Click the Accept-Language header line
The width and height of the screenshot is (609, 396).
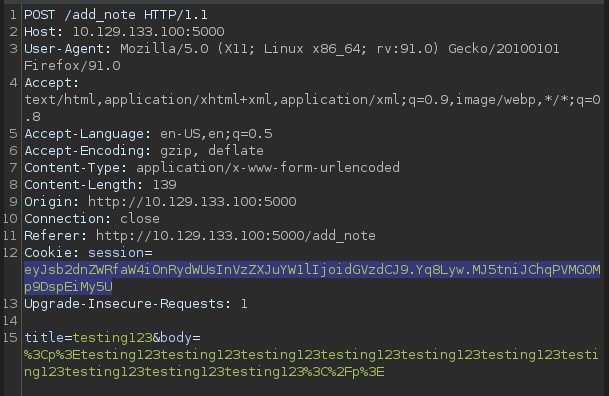click(x=148, y=134)
